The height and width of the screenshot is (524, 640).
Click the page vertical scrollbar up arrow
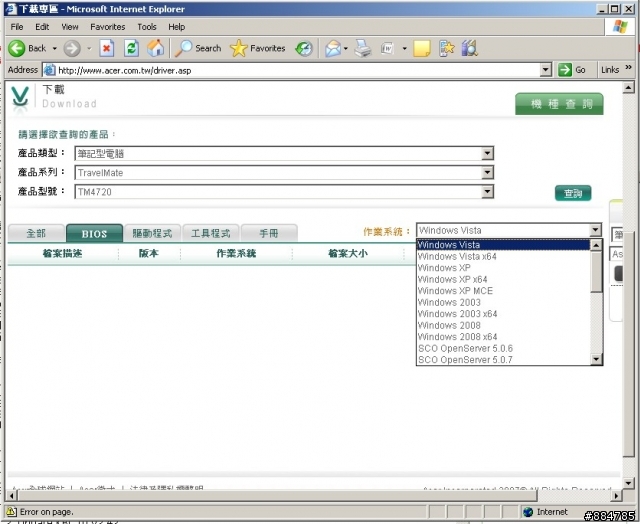tap(629, 87)
